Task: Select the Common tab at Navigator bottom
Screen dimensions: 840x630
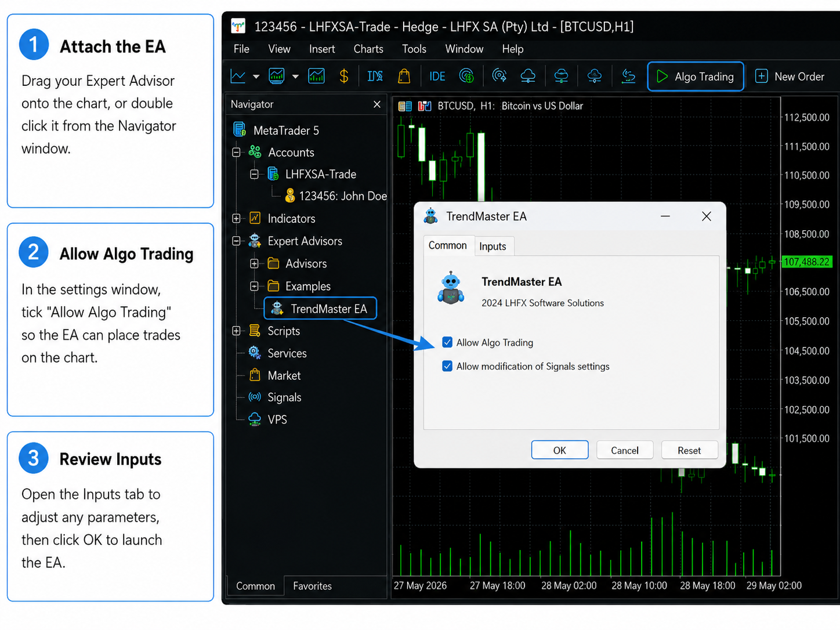Action: (x=255, y=586)
